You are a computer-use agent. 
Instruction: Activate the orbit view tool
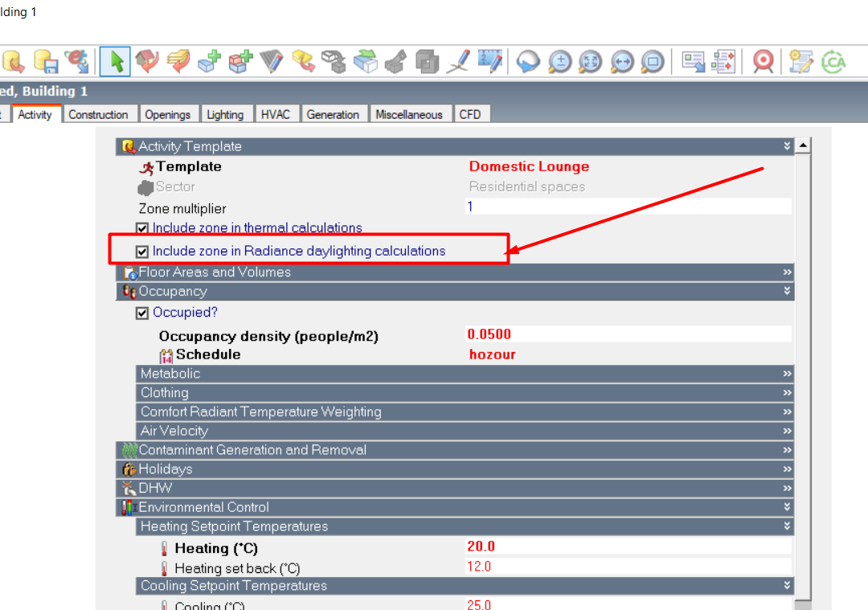click(x=528, y=61)
